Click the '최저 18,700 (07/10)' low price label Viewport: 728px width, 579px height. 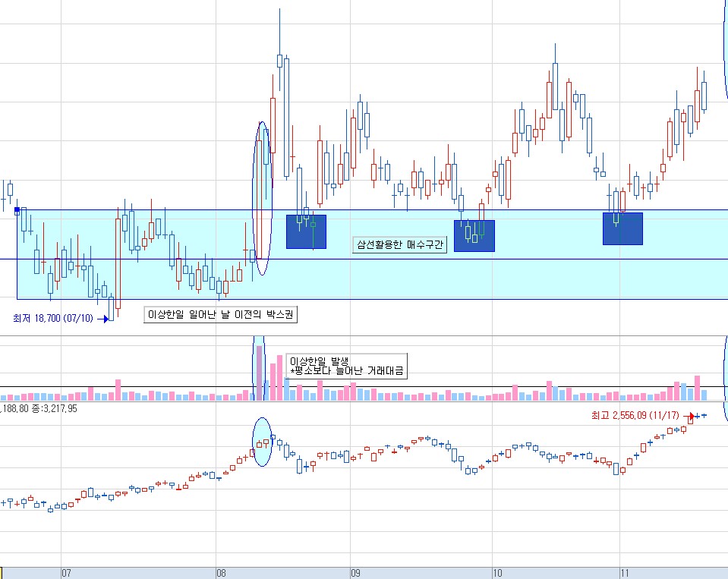[x=53, y=318]
